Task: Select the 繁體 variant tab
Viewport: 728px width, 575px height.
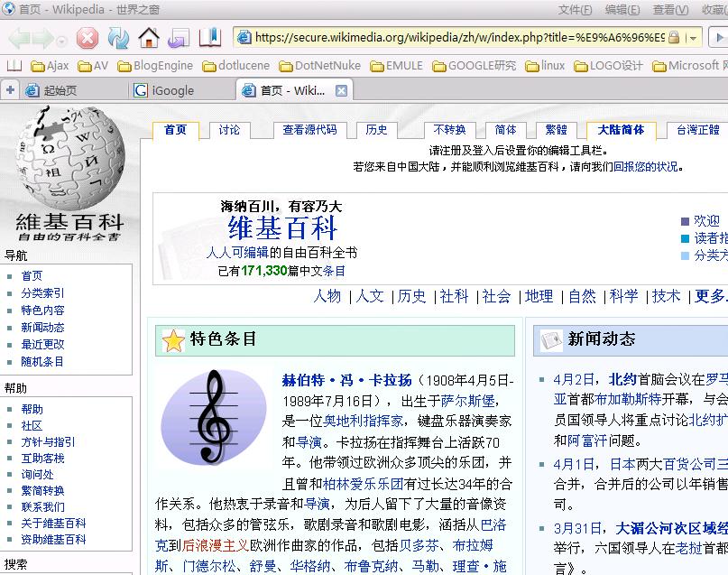Action: [557, 130]
